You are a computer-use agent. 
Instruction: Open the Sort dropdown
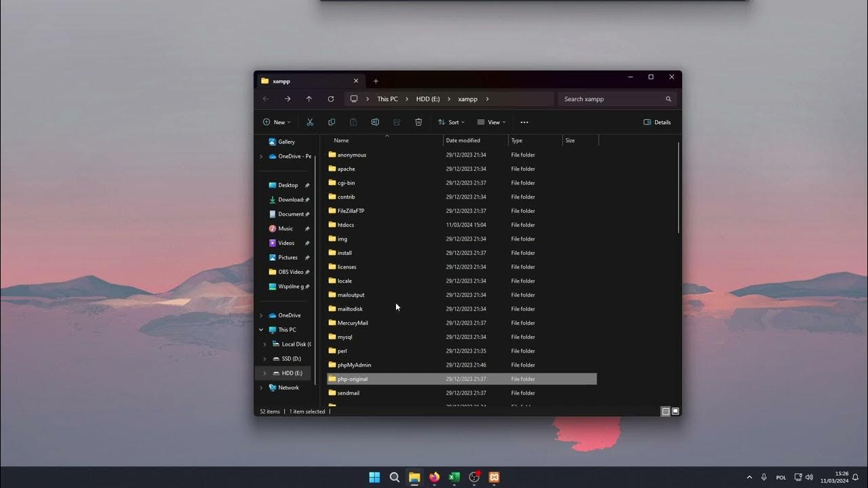tap(451, 122)
